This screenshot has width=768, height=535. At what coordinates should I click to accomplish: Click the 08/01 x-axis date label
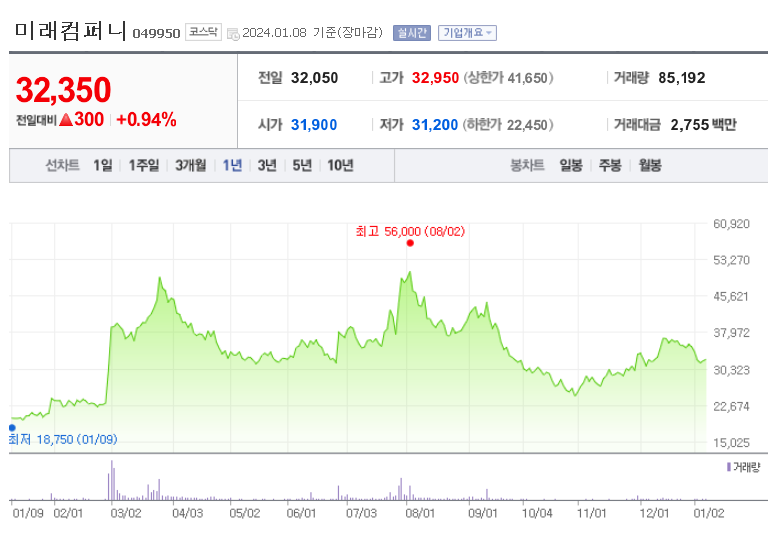(x=420, y=513)
